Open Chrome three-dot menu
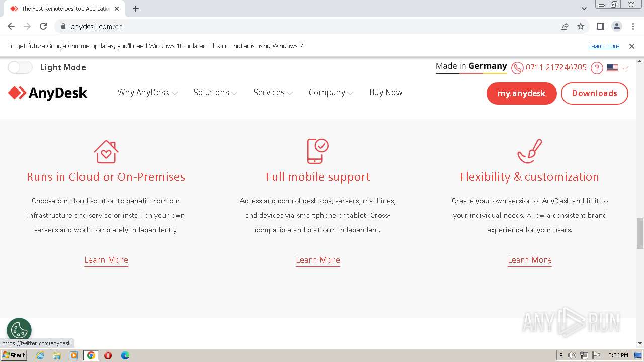The image size is (644, 362). tap(633, 26)
